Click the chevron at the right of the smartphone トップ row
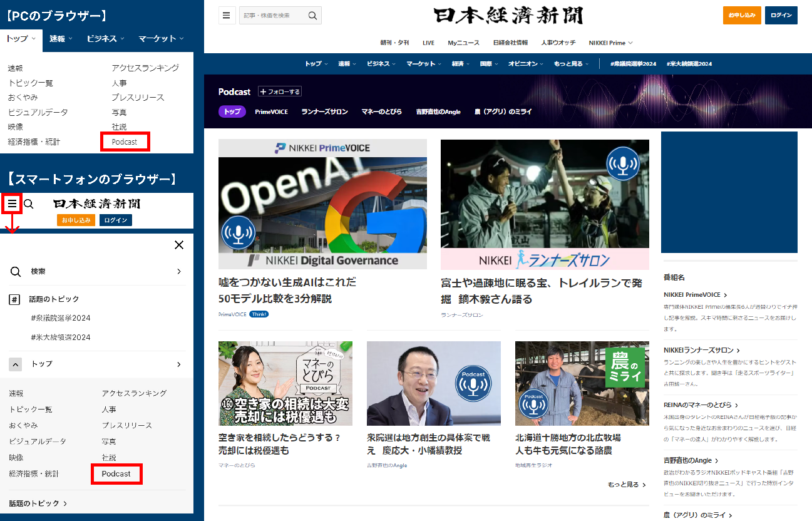The width and height of the screenshot is (812, 521). point(179,364)
